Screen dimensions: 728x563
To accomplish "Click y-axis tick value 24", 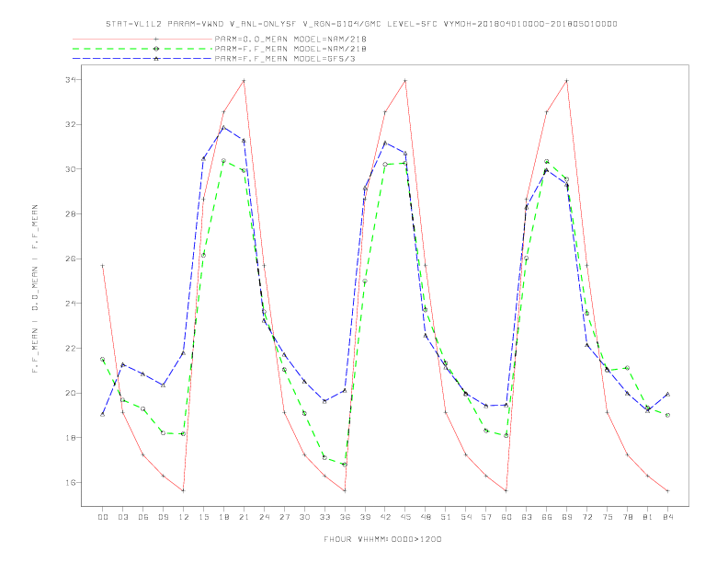I will pos(70,304).
